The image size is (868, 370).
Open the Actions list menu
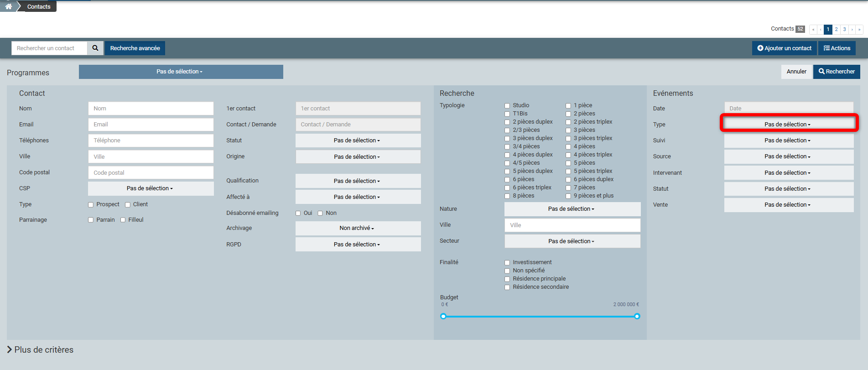[x=837, y=48]
